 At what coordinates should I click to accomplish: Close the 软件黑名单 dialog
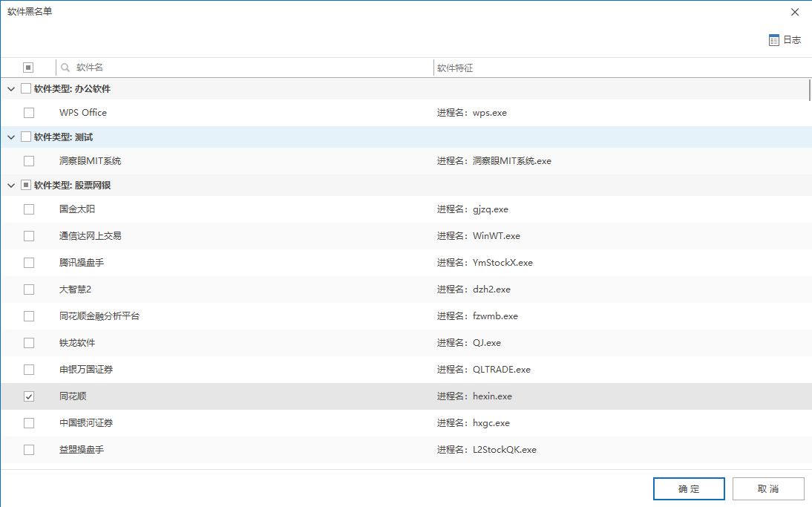tap(795, 12)
